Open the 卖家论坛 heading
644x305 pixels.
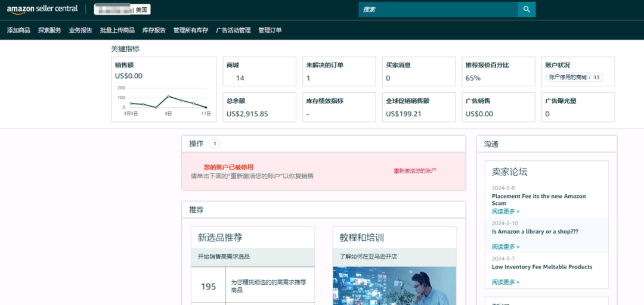510,172
